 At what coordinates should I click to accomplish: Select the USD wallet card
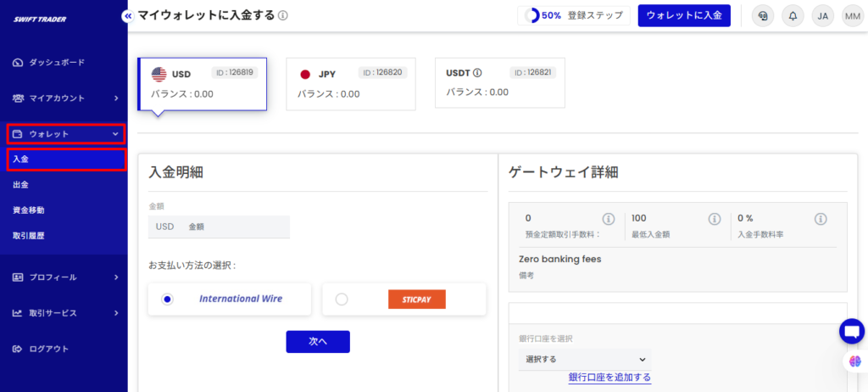202,84
